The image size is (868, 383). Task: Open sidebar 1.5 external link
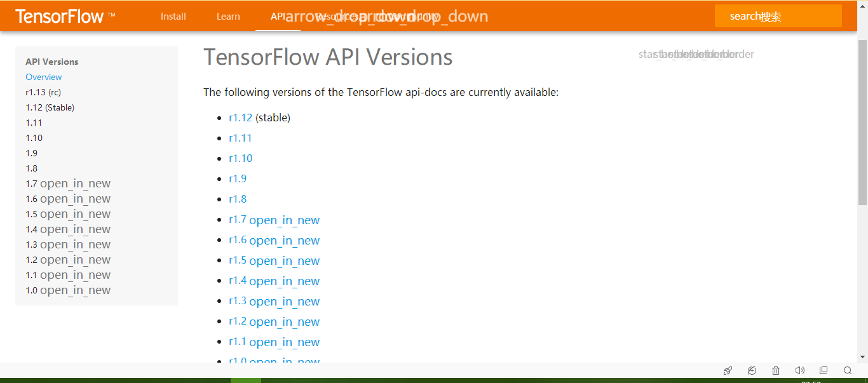(x=68, y=214)
